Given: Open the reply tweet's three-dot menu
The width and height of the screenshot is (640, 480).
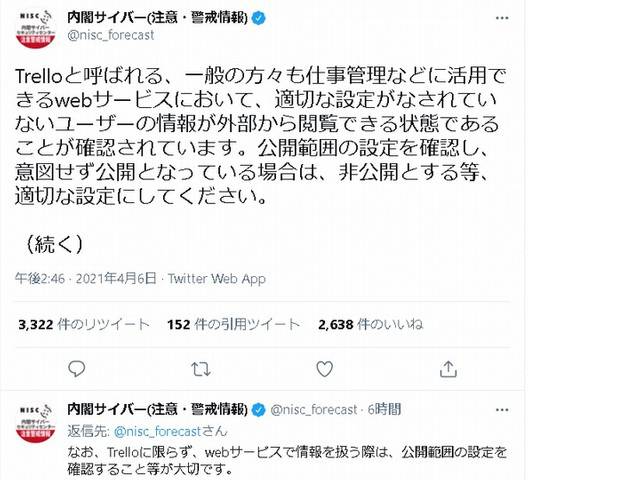Looking at the screenshot, I should pyautogui.click(x=502, y=410).
